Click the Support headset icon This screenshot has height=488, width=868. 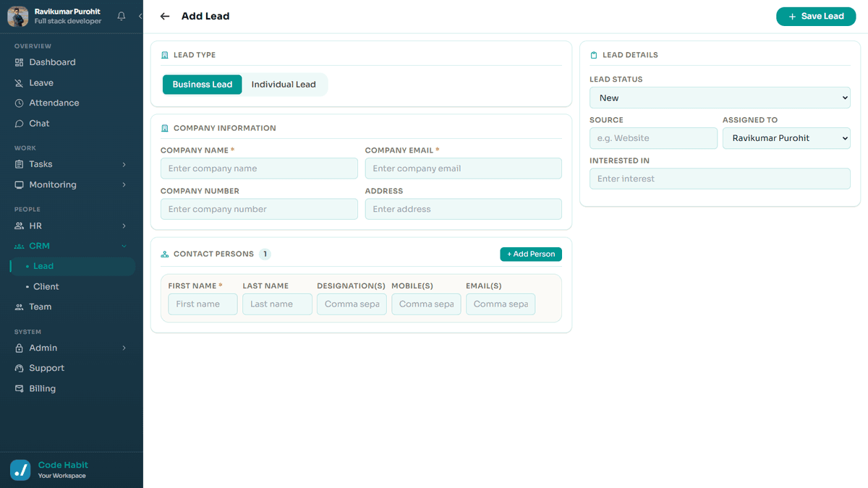pos(20,368)
